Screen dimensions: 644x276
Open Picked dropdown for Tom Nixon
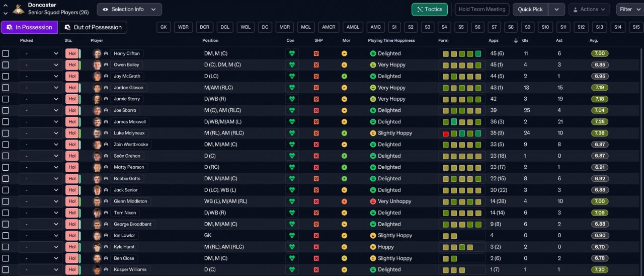(x=40, y=213)
